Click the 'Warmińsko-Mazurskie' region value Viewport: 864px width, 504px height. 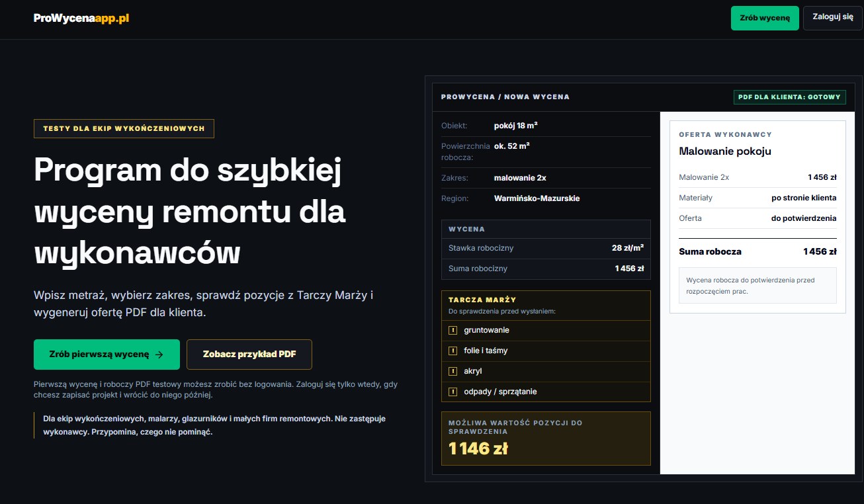click(537, 198)
